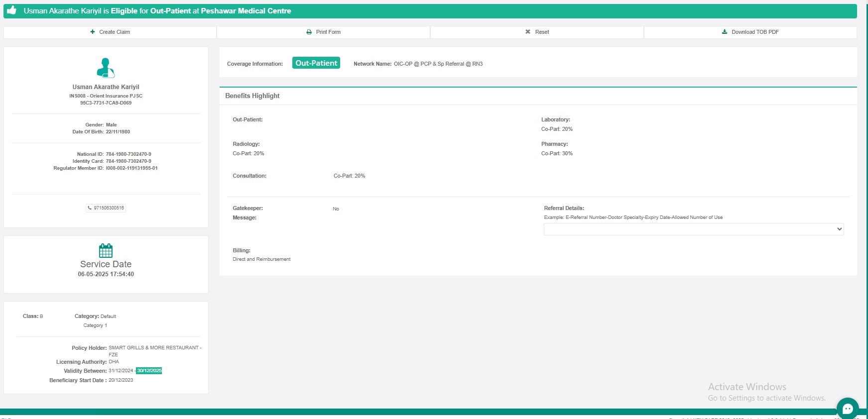
Task: Click the policy holder Smart Grills name
Action: pos(154,348)
